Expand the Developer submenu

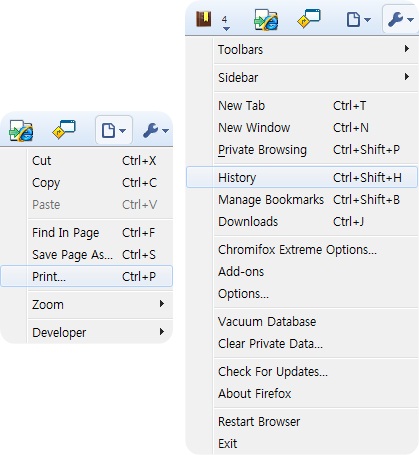pyautogui.click(x=100, y=333)
